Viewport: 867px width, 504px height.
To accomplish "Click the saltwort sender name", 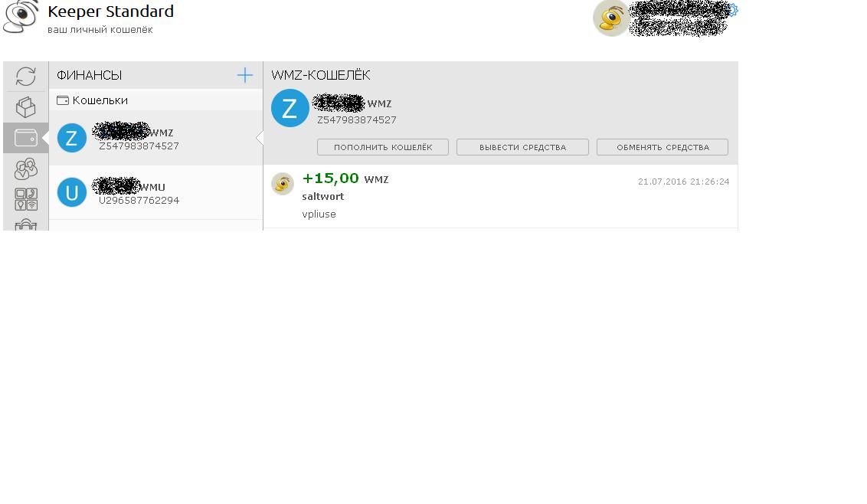I will click(323, 196).
